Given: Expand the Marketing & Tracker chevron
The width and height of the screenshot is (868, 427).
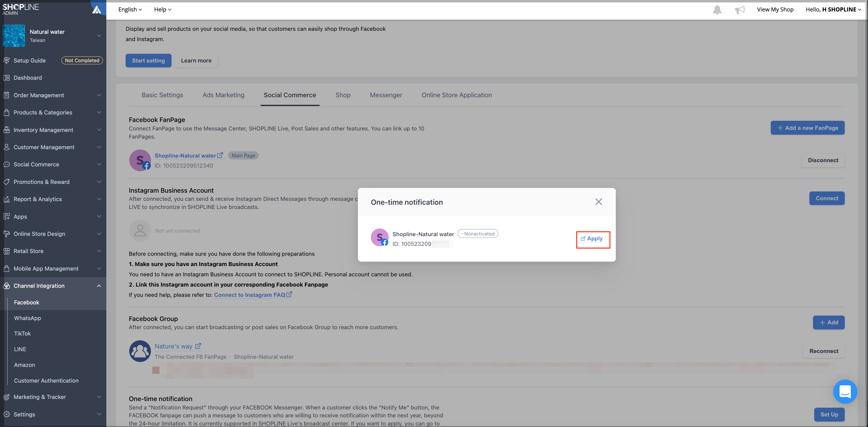Looking at the screenshot, I should 99,397.
